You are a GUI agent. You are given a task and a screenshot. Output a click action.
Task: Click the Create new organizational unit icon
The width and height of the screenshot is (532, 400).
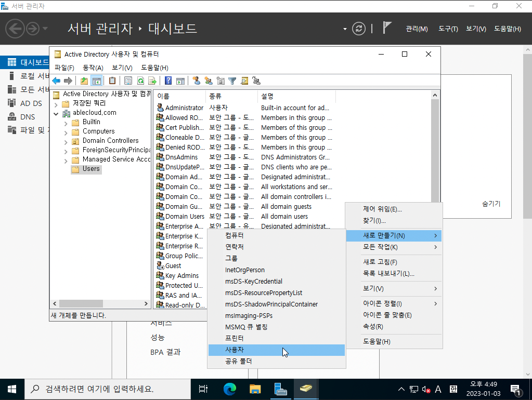click(220, 81)
